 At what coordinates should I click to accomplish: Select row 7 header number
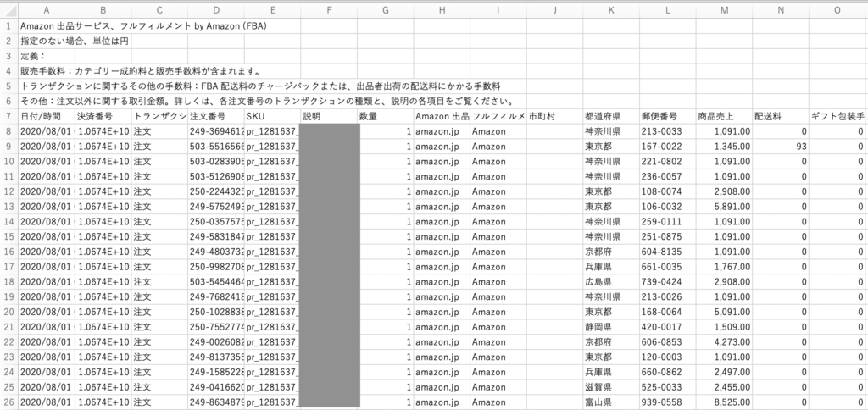click(8, 116)
